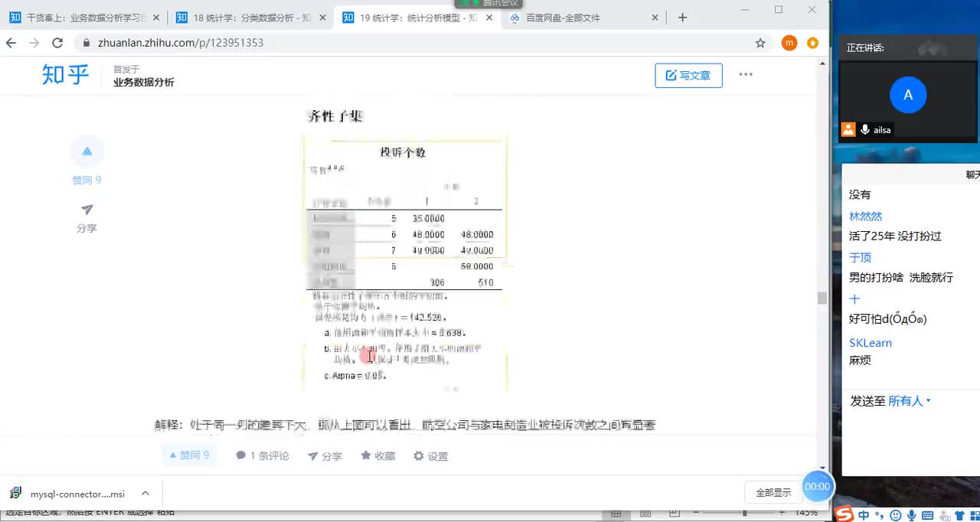Image resolution: width=980 pixels, height=522 pixels.
Task: Open the 发送至 所有人 recipient dropdown
Action: (x=910, y=401)
